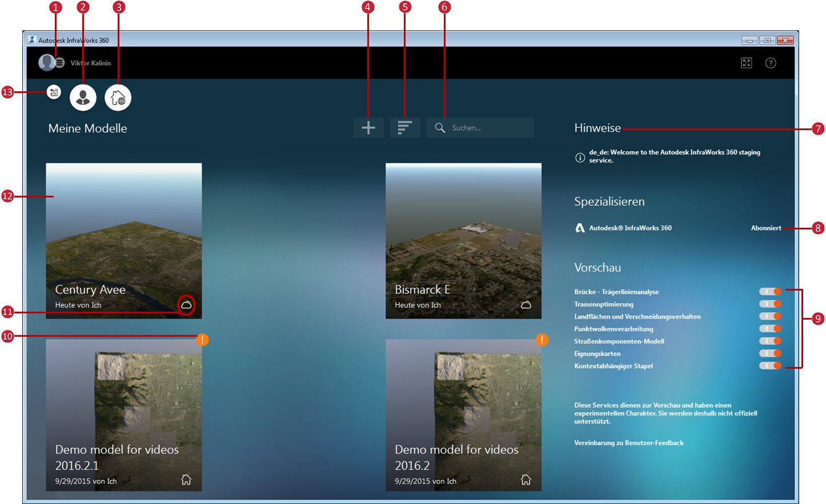Click into the Suchen search field

pos(480,127)
